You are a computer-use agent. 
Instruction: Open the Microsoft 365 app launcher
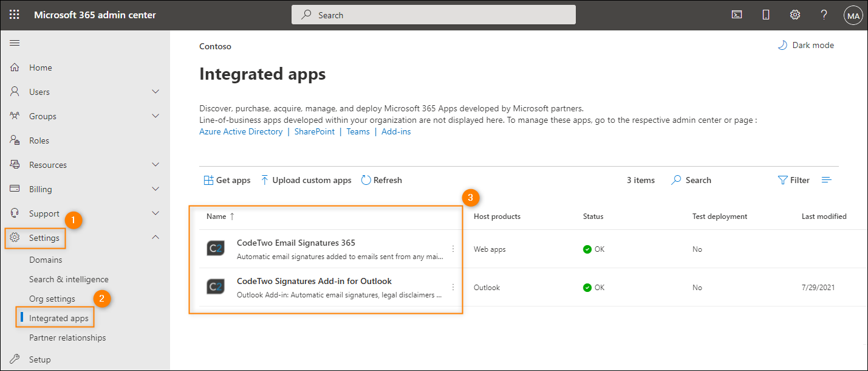coord(15,14)
